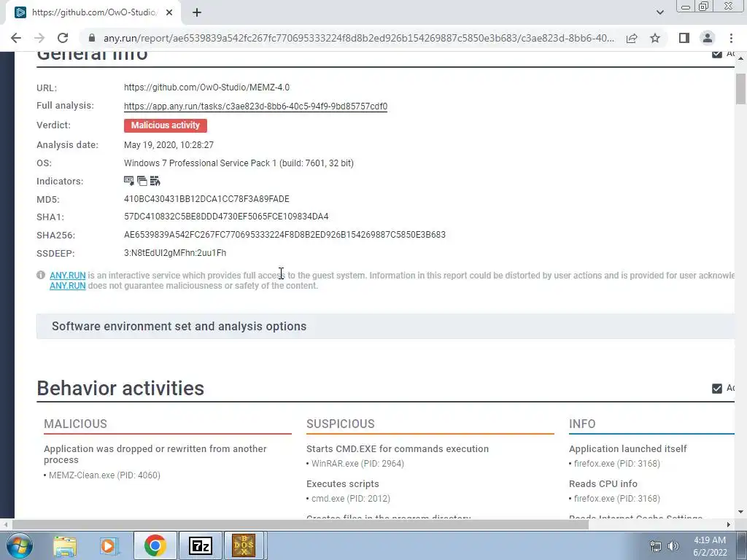
Task: Select the SSDEEP value
Action: click(175, 253)
